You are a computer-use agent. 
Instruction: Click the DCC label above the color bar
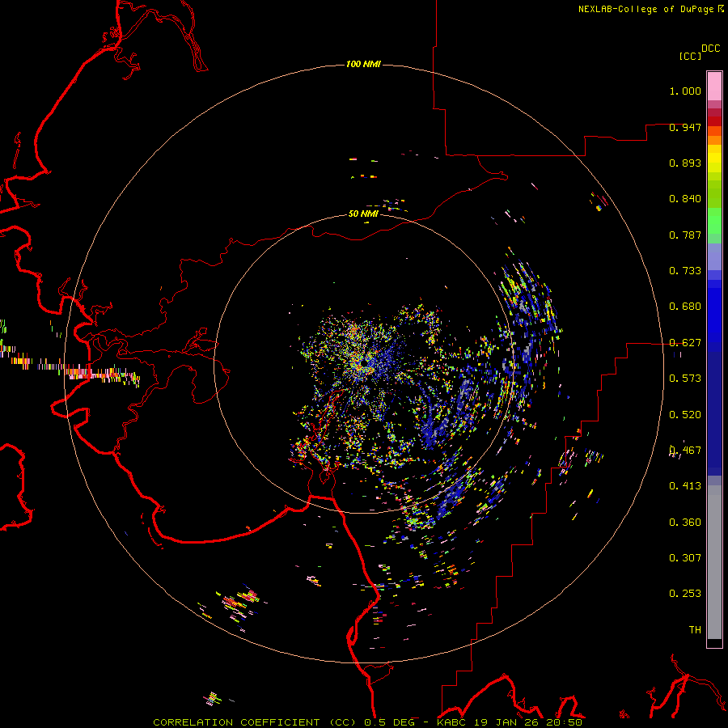(711, 49)
